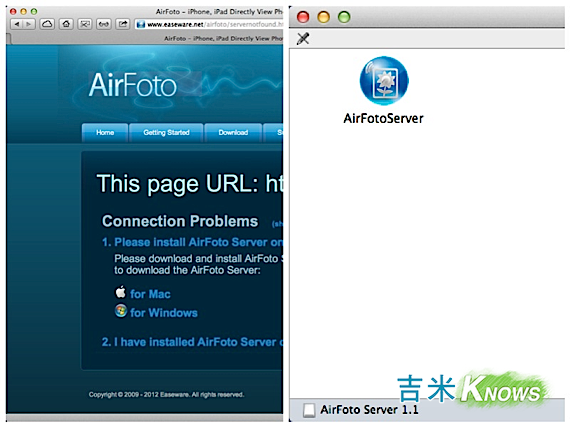Click the cut-off tab right of Download
570x428 pixels.
tap(273, 133)
